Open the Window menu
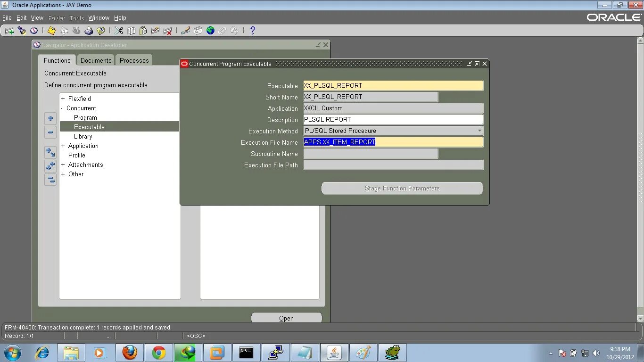 tap(99, 18)
